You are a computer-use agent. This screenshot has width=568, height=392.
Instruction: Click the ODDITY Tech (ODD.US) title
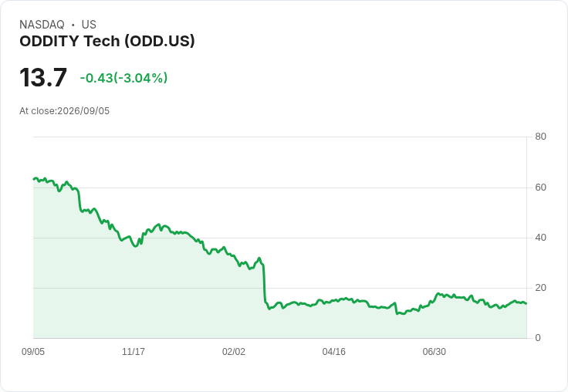pos(106,42)
